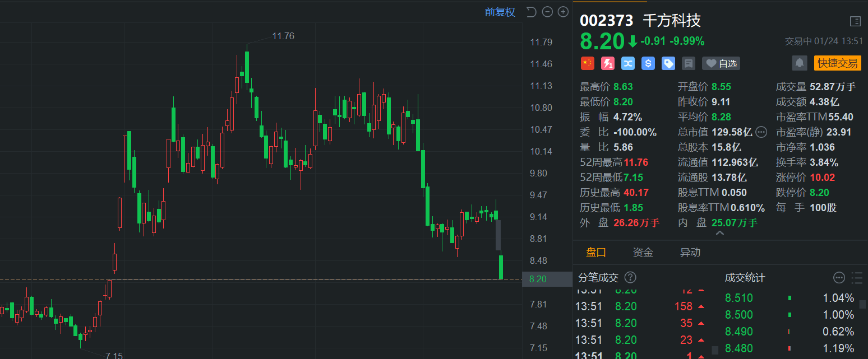Screen dimensions: 868x359
Task: Click the 分笔成交 section heading
Action: [x=598, y=277]
